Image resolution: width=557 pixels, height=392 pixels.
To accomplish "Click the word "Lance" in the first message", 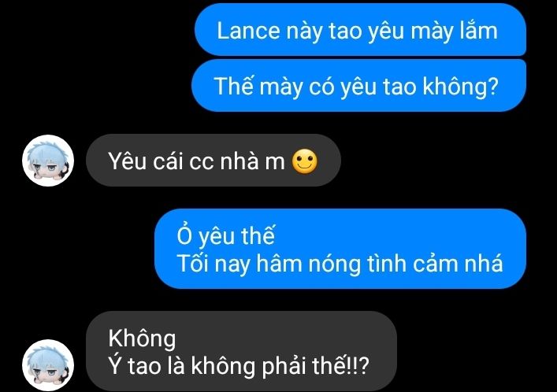I will [248, 31].
